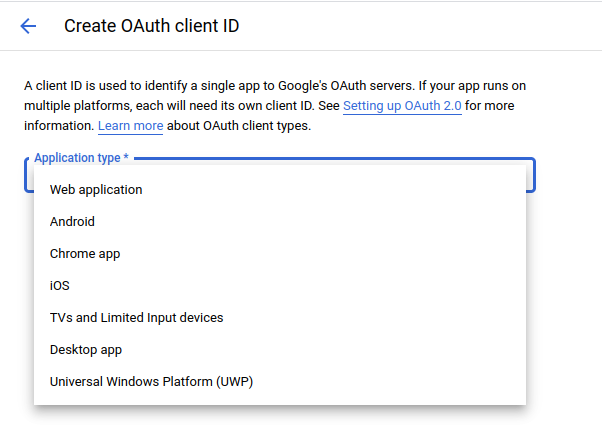
Task: Choose Universal Windows Platform (UWP)
Action: pos(151,381)
